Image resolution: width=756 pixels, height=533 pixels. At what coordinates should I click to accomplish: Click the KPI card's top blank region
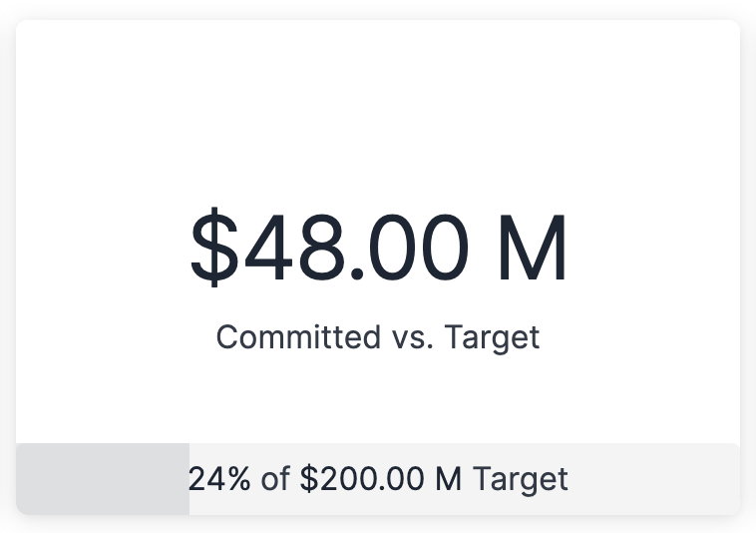(377, 60)
